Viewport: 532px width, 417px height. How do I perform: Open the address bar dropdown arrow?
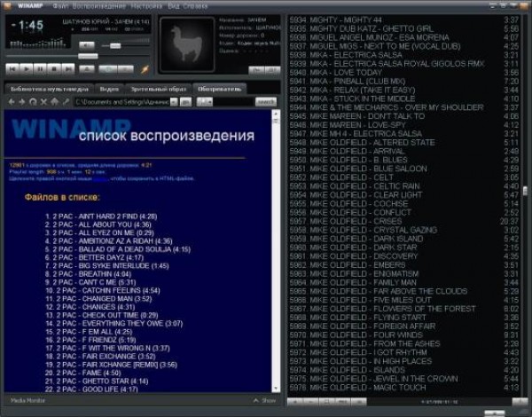click(x=174, y=101)
